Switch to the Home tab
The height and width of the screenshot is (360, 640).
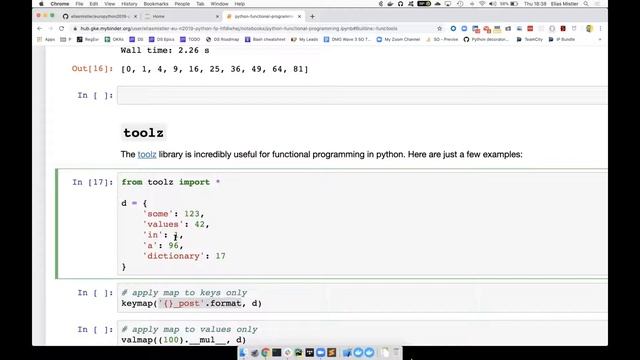coord(182,16)
